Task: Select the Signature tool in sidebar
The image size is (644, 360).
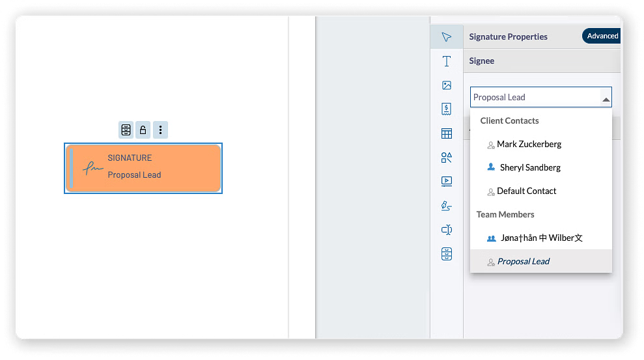Action: click(x=447, y=206)
